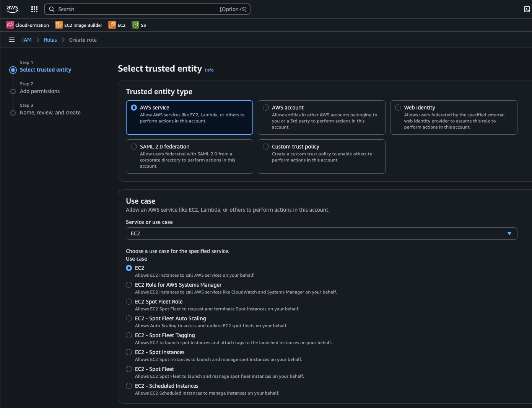Open the IAM navigation sidebar hamburger
The height and width of the screenshot is (408, 532).
(x=12, y=40)
